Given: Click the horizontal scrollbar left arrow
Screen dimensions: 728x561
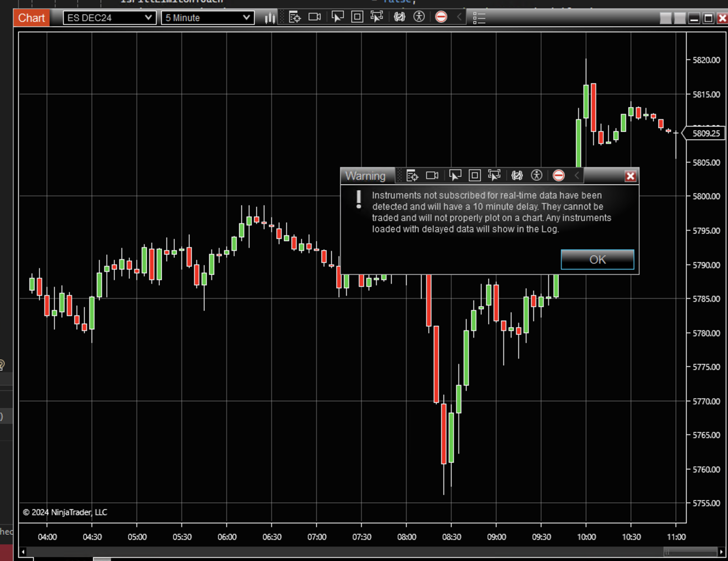Looking at the screenshot, I should [x=23, y=552].
